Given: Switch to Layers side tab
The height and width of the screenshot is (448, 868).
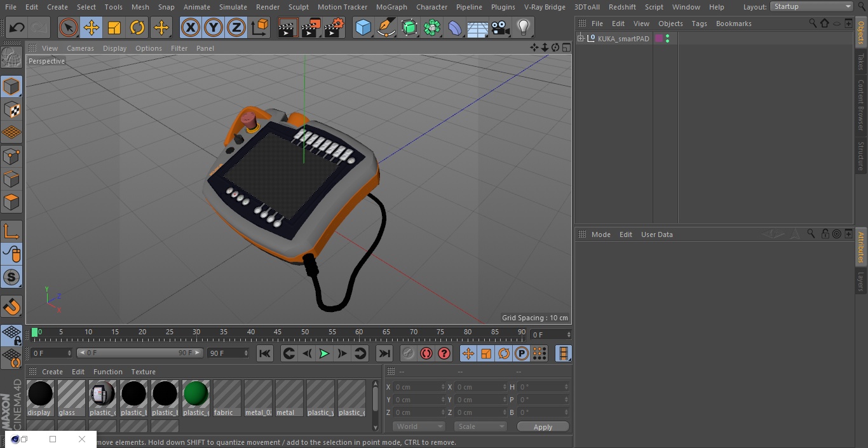Looking at the screenshot, I should pos(861,281).
